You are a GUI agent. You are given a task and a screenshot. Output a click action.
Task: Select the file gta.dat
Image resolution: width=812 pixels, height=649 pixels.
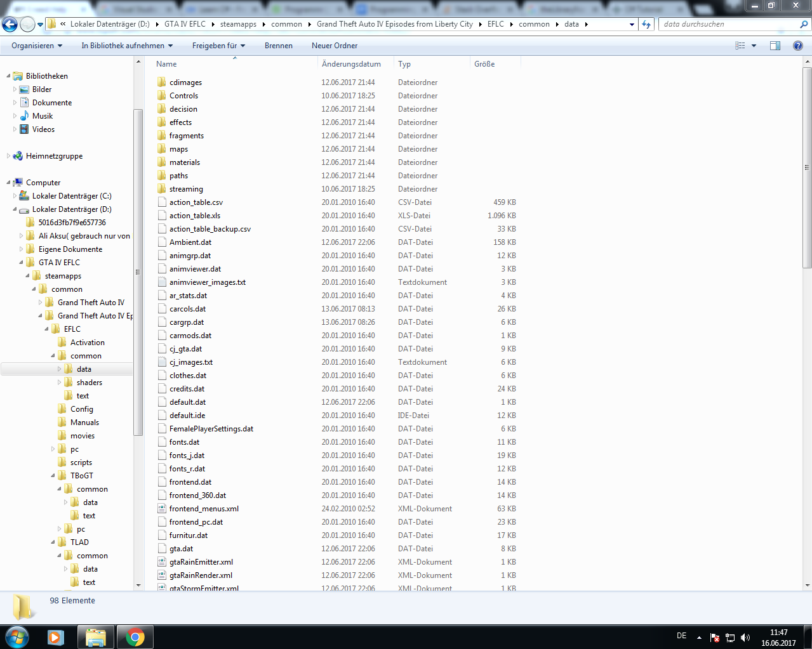181,548
